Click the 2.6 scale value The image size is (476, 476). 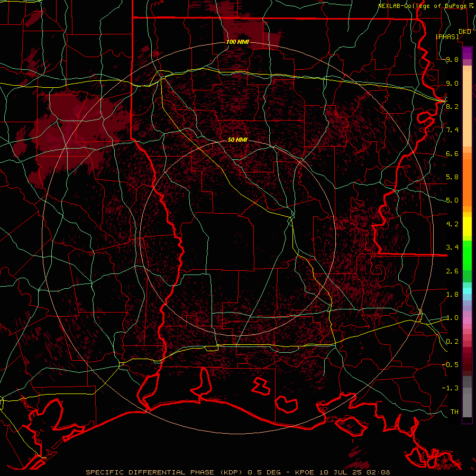452,271
